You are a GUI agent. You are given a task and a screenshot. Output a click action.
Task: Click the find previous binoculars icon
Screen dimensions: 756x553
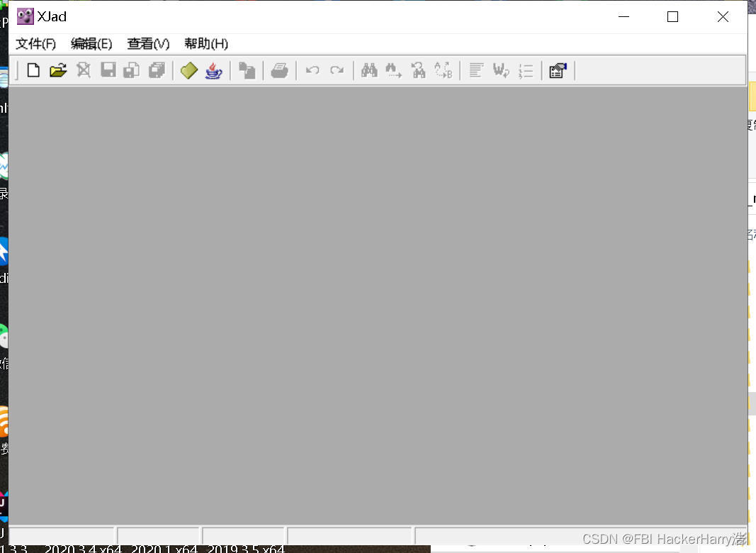pyautogui.click(x=419, y=70)
